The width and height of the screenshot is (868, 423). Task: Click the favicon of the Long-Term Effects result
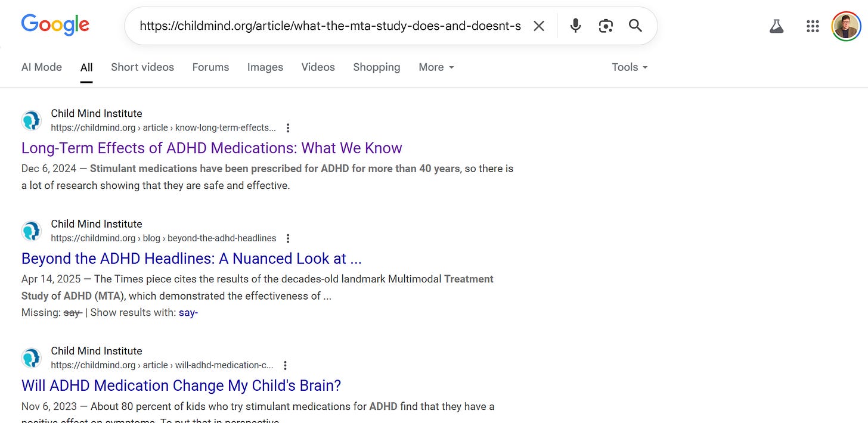(31, 120)
